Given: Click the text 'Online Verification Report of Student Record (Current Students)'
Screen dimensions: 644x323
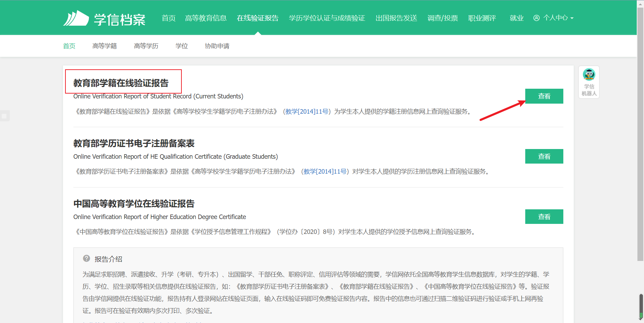Looking at the screenshot, I should coord(158,96).
